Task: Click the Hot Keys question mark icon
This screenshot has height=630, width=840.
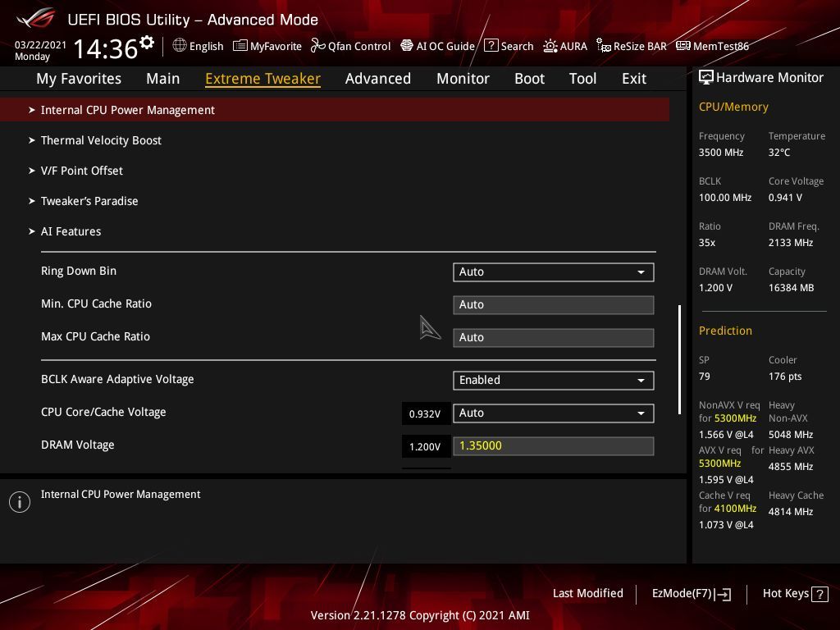Action: pos(819,594)
